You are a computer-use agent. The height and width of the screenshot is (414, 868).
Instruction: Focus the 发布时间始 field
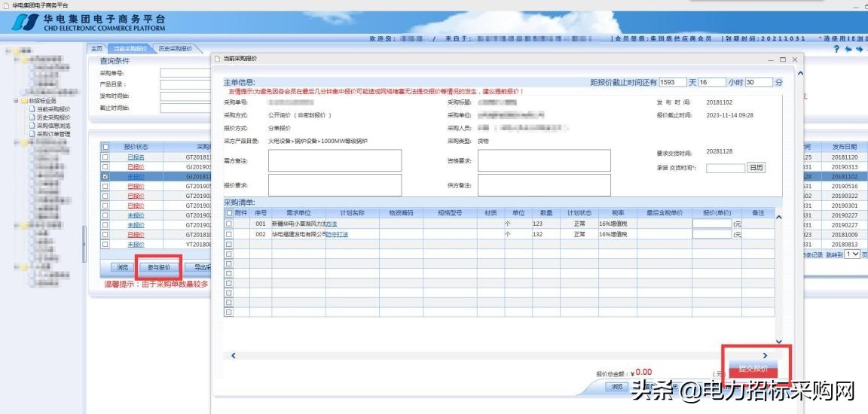pyautogui.click(x=185, y=96)
